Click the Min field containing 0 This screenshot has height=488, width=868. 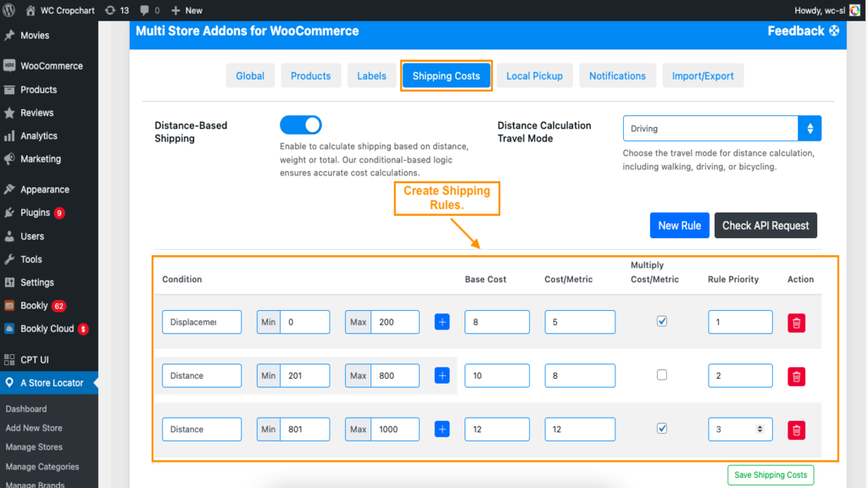pos(305,322)
